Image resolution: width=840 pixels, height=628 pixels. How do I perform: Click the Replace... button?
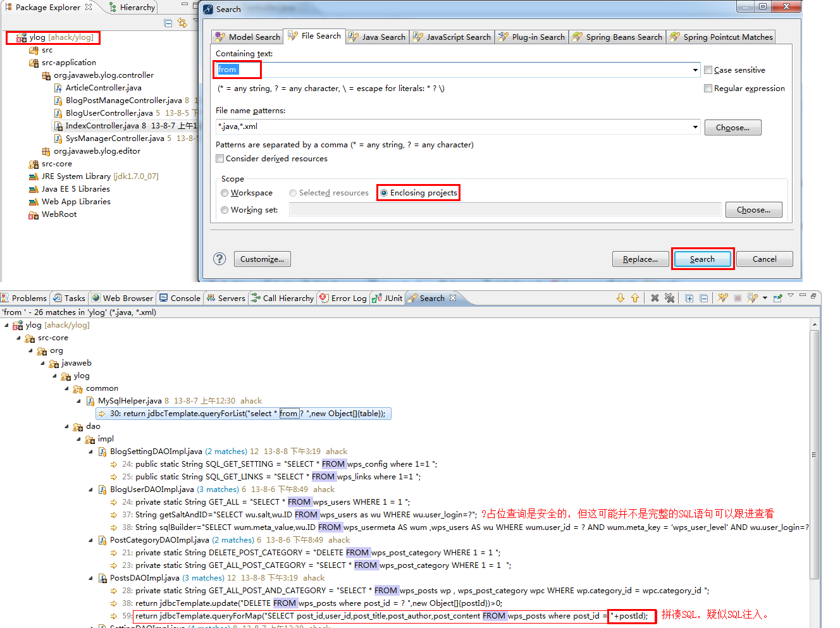tap(640, 259)
